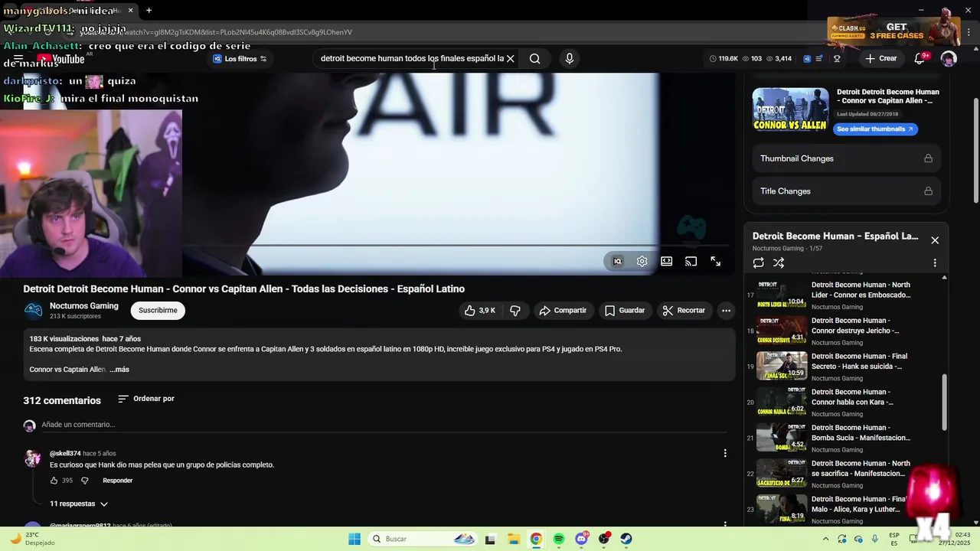Click the taskbar Buscar search box
Image resolution: width=980 pixels, height=551 pixels.
pos(423,540)
